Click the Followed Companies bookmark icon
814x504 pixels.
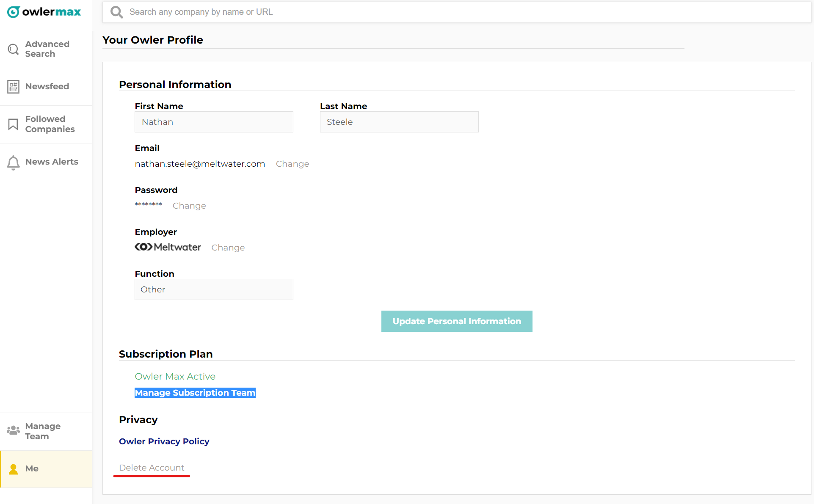pos(13,124)
